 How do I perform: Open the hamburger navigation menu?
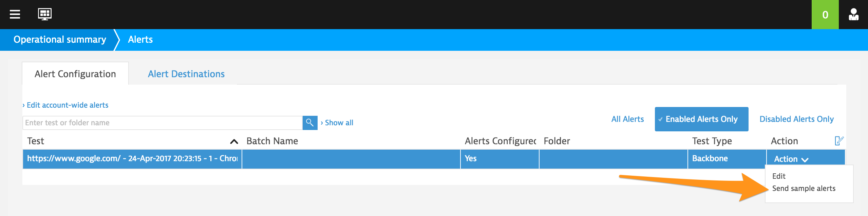click(15, 14)
